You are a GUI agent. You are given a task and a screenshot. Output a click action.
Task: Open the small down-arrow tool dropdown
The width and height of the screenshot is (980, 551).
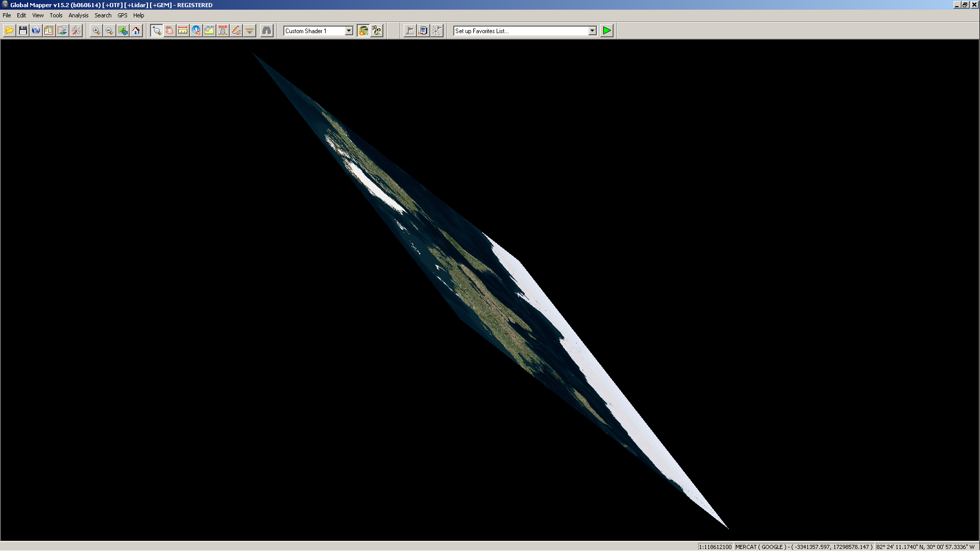(x=250, y=31)
